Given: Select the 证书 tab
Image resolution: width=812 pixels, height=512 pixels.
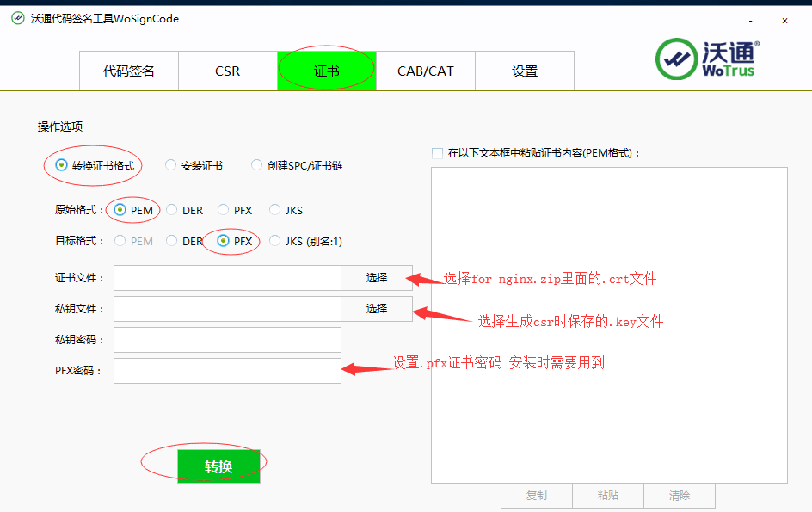Looking at the screenshot, I should click(x=327, y=71).
